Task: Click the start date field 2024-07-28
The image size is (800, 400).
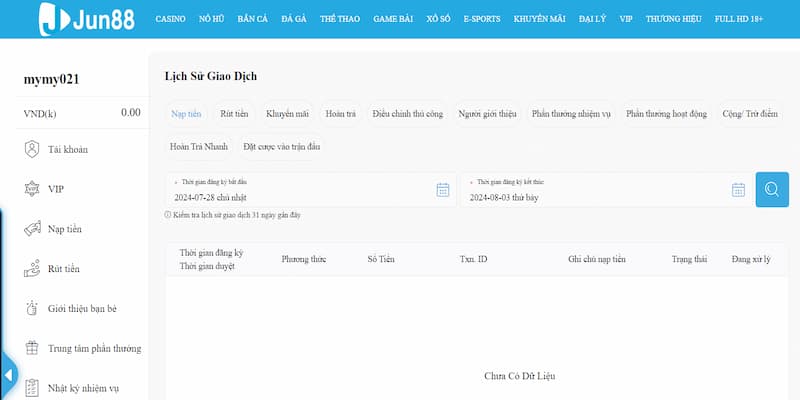Action: tap(311, 190)
